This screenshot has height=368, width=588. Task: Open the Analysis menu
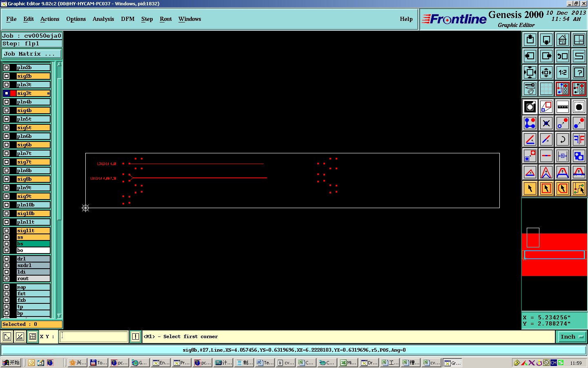tap(103, 19)
